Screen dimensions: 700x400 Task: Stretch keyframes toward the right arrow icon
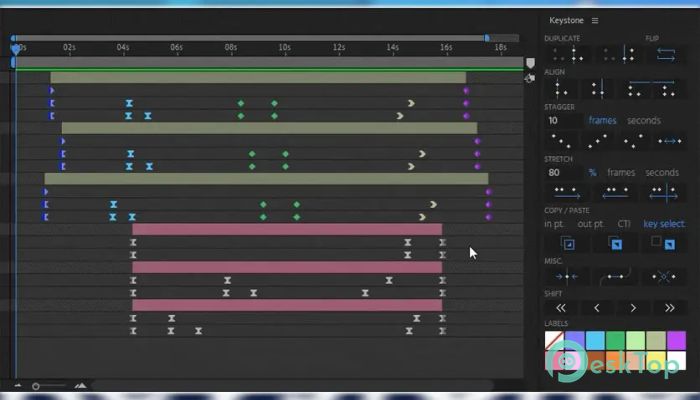click(567, 193)
